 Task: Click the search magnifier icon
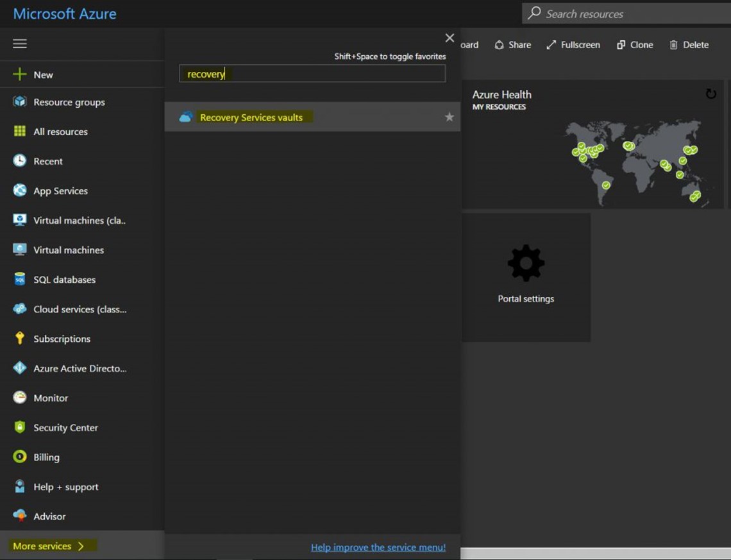534,13
